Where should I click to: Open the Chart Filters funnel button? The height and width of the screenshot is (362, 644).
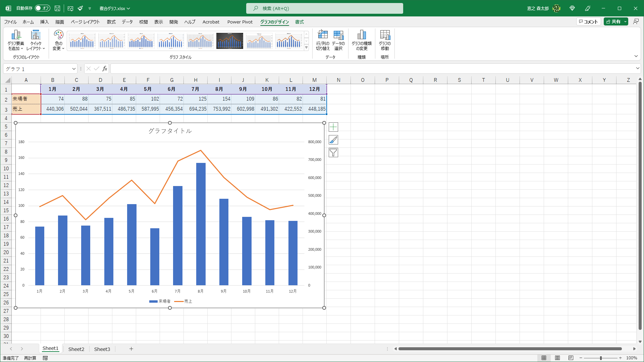tap(333, 153)
